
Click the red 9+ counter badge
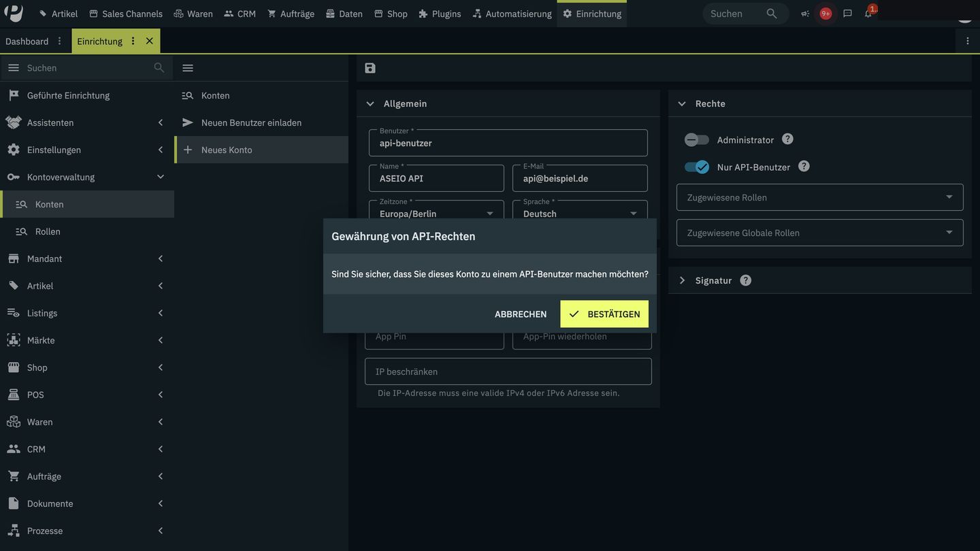tap(826, 14)
